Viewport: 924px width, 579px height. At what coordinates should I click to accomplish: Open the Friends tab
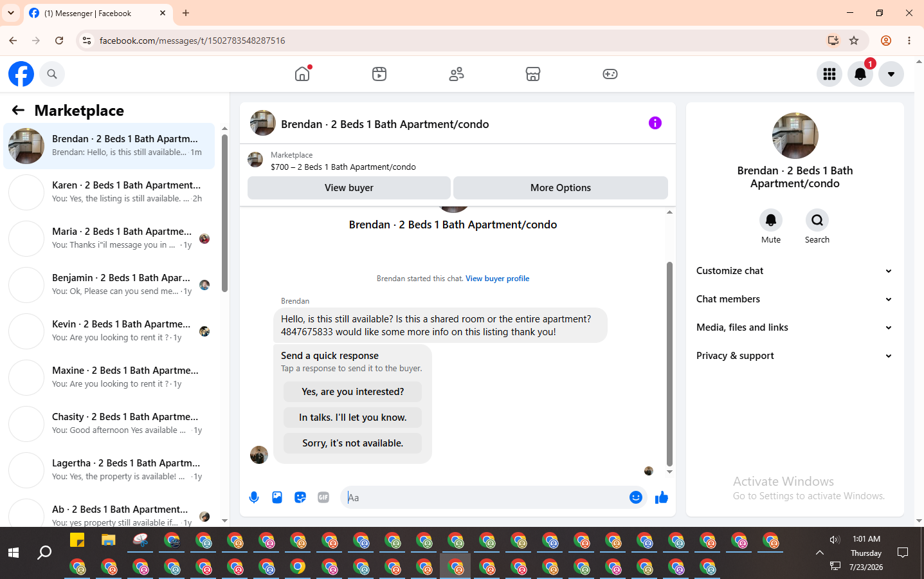[457, 74]
